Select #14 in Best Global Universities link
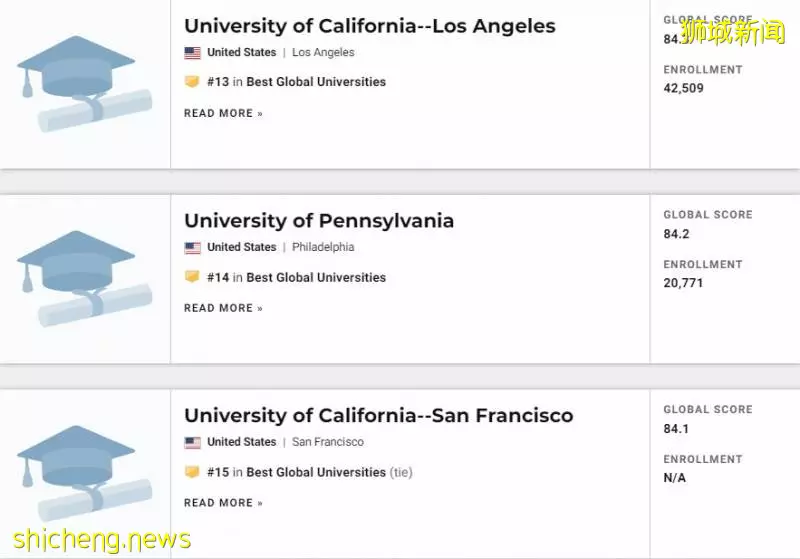Screen dimensions: 800x559 [296, 277]
